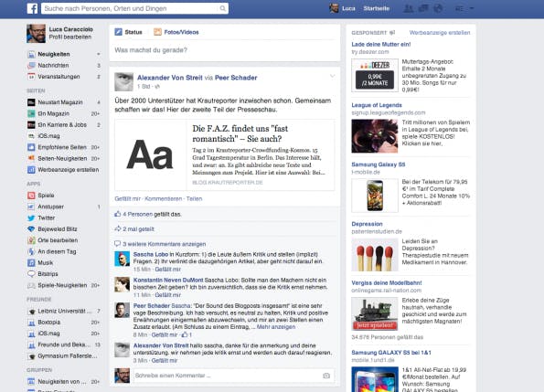The height and width of the screenshot is (392, 544).
Task: Open An diesem Tag icon
Action: pos(31,251)
